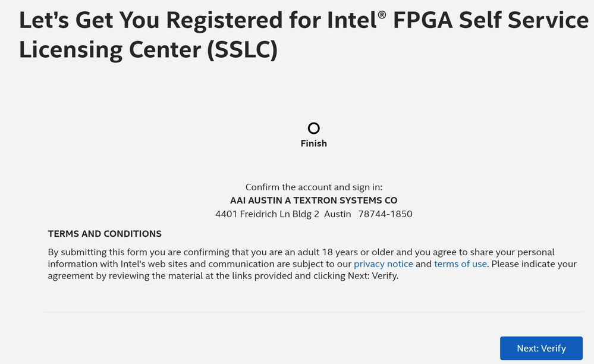The width and height of the screenshot is (594, 364).
Task: Click the "Confirm the account and sign in" text
Action: coord(313,187)
